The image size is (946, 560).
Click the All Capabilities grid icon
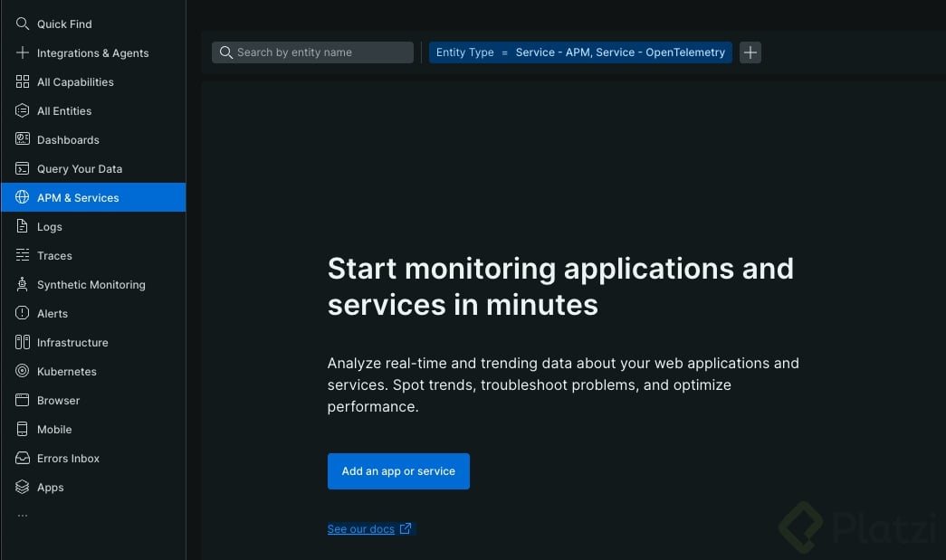(23, 81)
